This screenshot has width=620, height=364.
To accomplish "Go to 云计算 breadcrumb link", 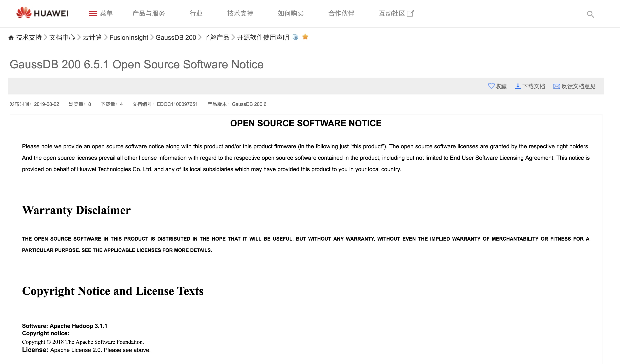I will tap(92, 38).
